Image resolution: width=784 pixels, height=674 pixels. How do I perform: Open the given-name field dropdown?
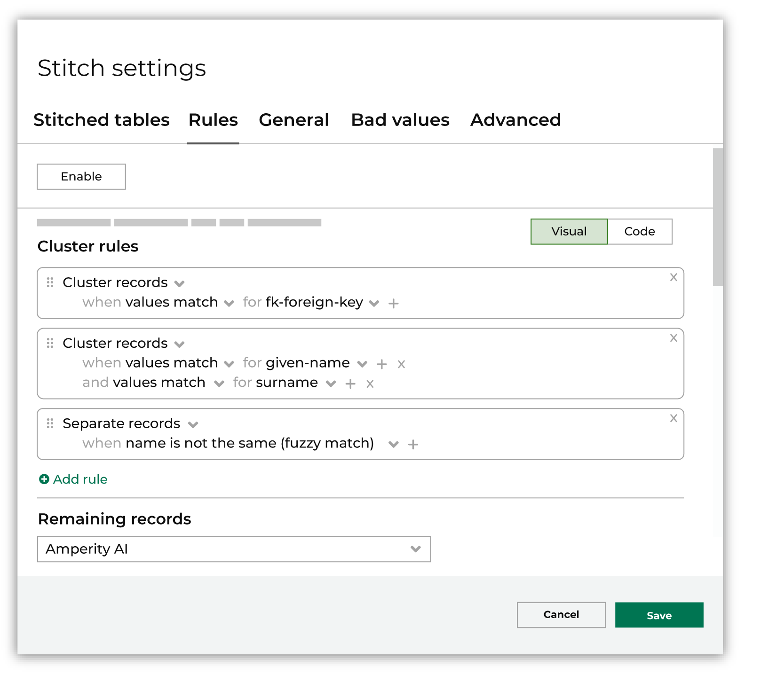(362, 364)
